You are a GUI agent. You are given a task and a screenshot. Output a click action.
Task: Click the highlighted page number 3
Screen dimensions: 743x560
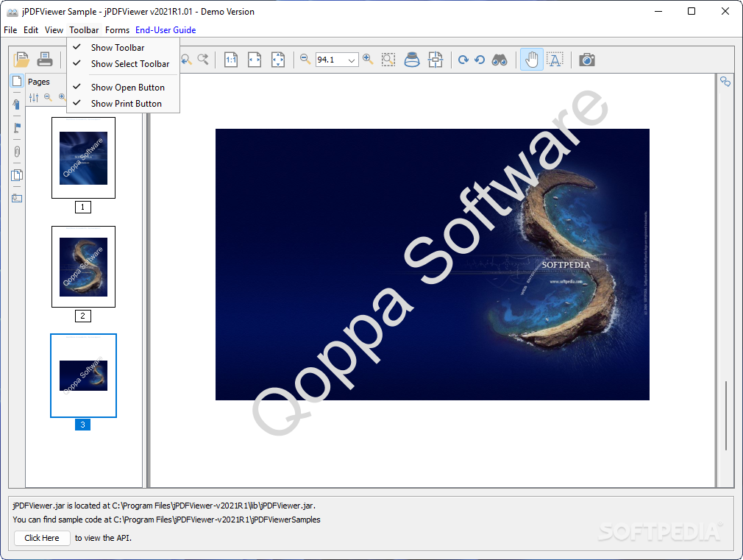pyautogui.click(x=82, y=425)
